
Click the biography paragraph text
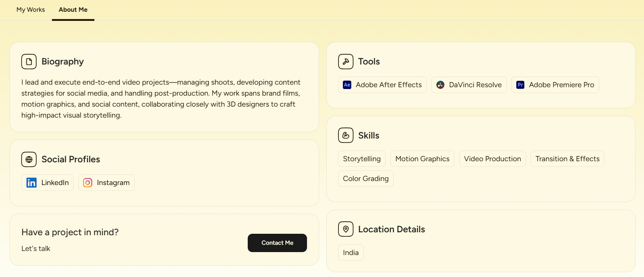click(x=161, y=99)
